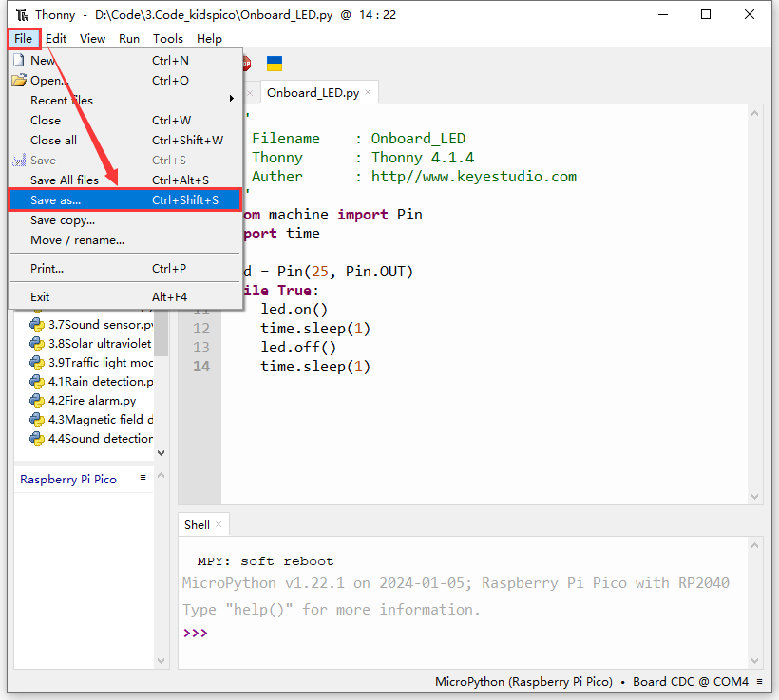Click the interpreter status MicroPython (Raspberry Pi Pico)

coord(523,682)
